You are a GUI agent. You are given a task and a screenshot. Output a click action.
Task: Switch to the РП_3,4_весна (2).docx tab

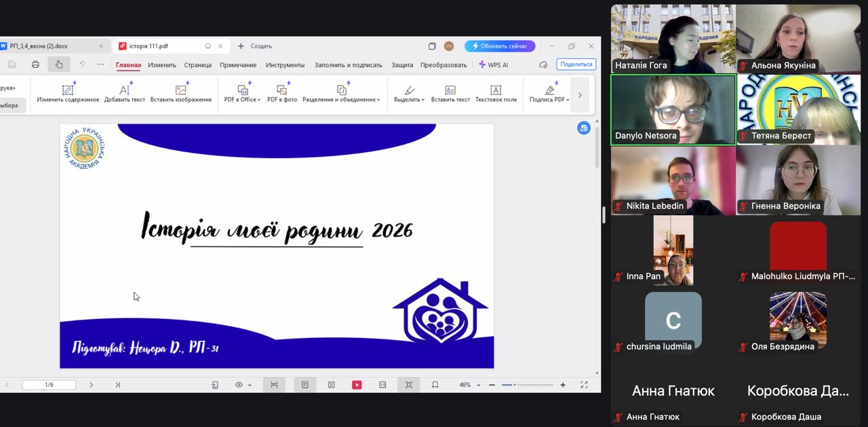coord(39,46)
